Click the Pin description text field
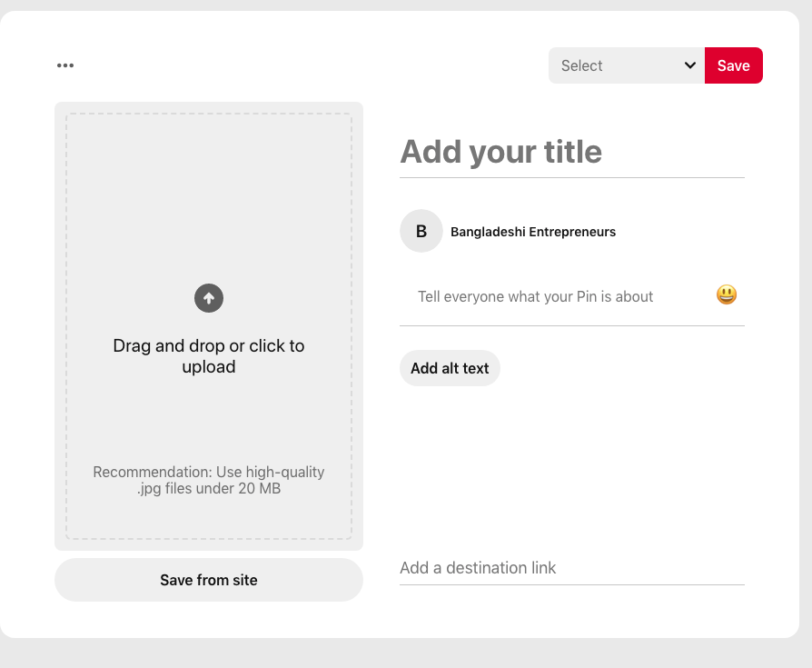 [554, 296]
